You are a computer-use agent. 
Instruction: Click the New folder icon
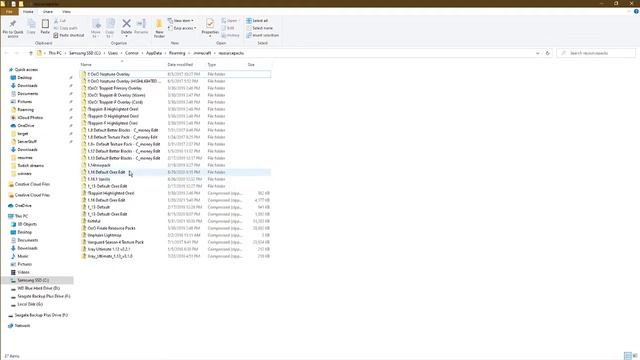pos(159,24)
